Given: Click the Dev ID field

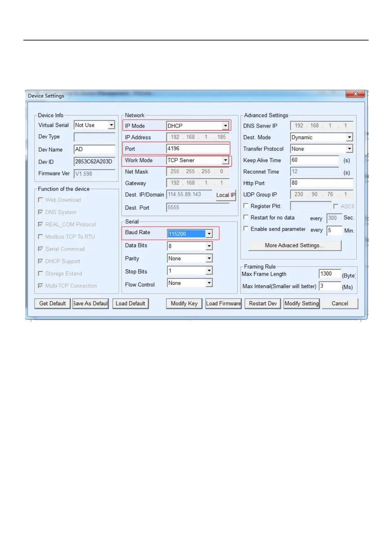Looking at the screenshot, I should click(94, 161).
